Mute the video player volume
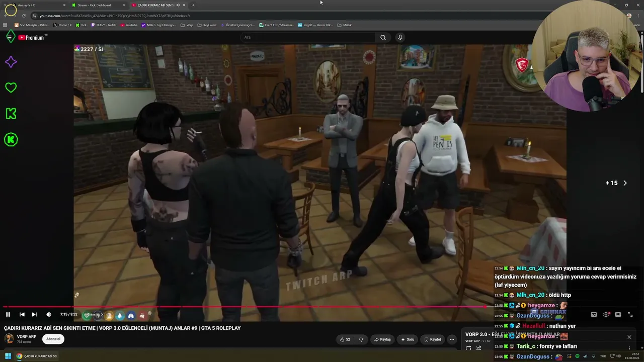This screenshot has height=362, width=644. 49,314
